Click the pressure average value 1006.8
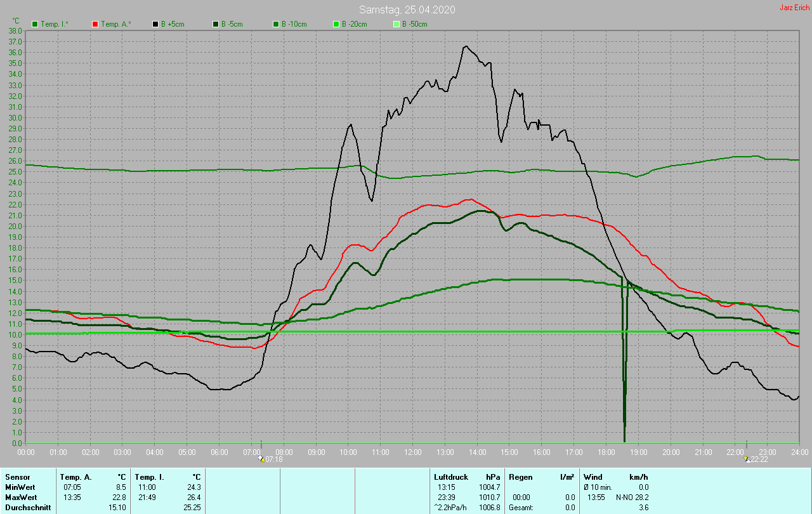This screenshot has height=514, width=812. (490, 508)
